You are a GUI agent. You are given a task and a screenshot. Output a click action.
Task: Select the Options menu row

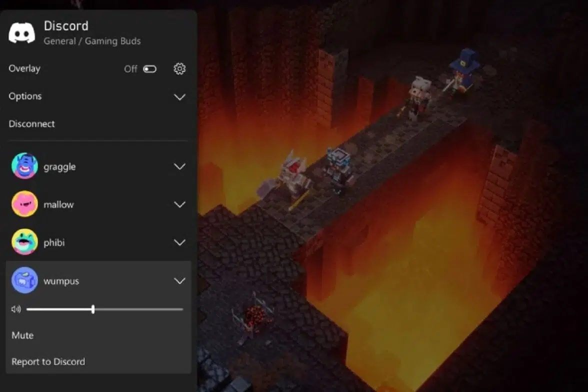tap(97, 96)
